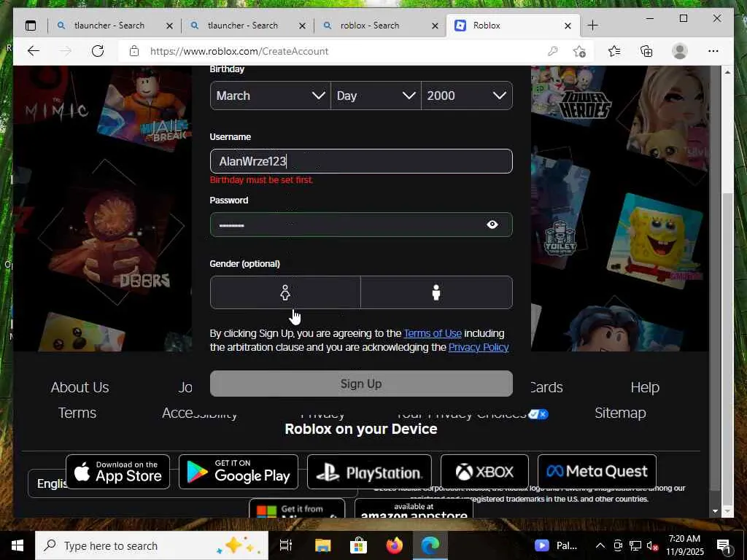Open the taskbar clock showing 7:20 AM
Screen dimensions: 747x560
684,545
